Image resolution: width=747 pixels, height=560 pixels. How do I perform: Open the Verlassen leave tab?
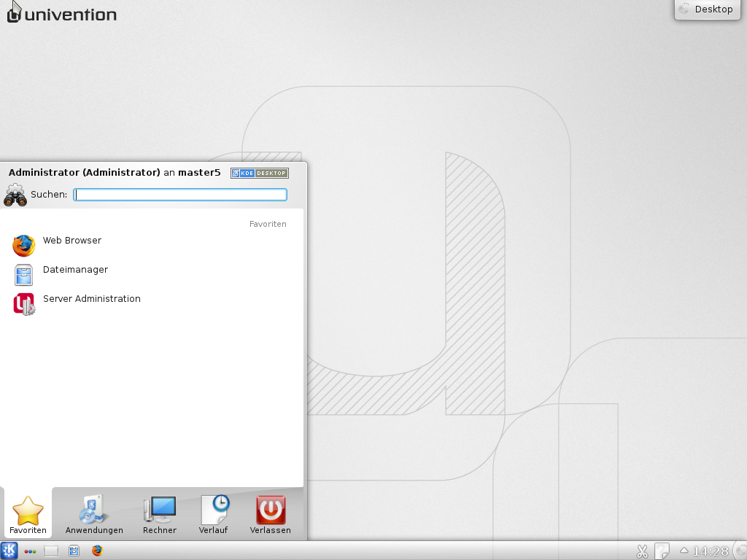[271, 515]
